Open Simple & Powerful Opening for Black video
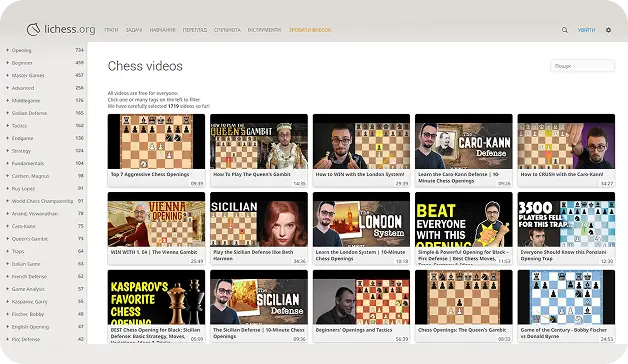 464,228
